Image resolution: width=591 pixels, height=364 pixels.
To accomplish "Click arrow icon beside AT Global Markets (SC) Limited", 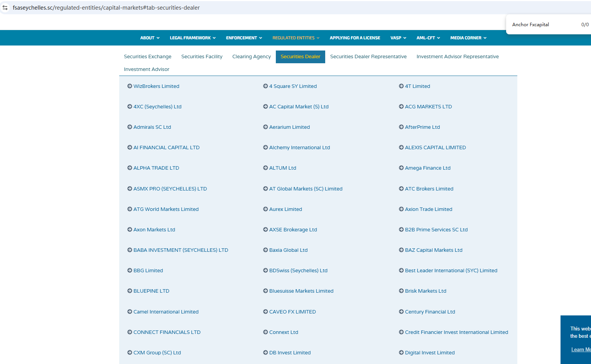I will pos(265,189).
